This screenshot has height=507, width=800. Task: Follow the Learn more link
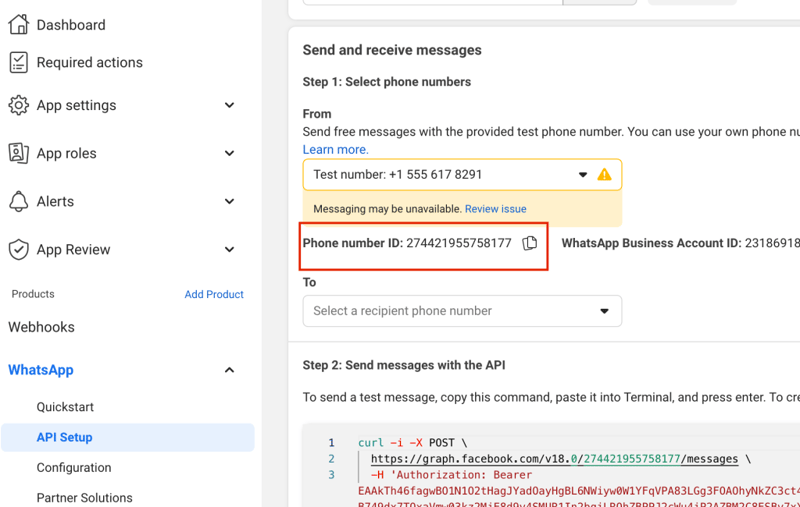(335, 149)
